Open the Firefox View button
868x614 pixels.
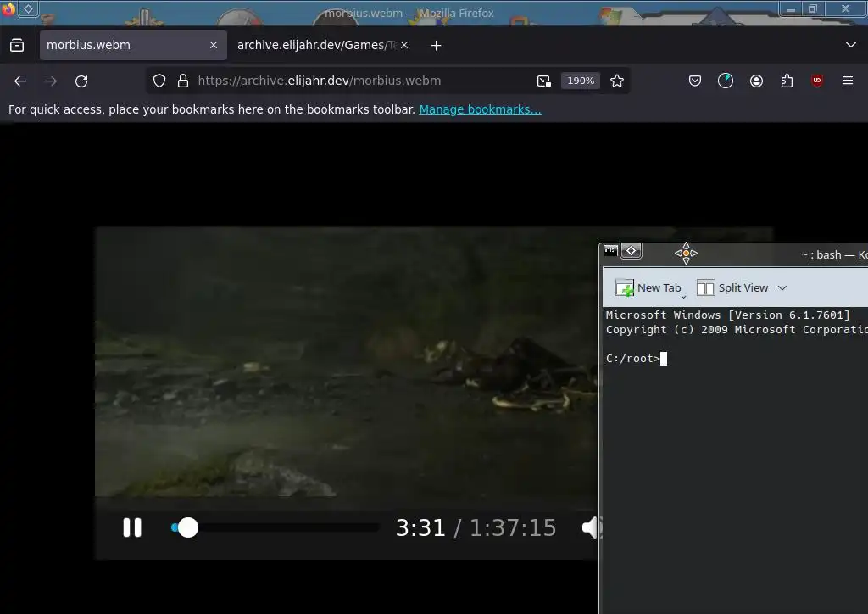(x=17, y=45)
